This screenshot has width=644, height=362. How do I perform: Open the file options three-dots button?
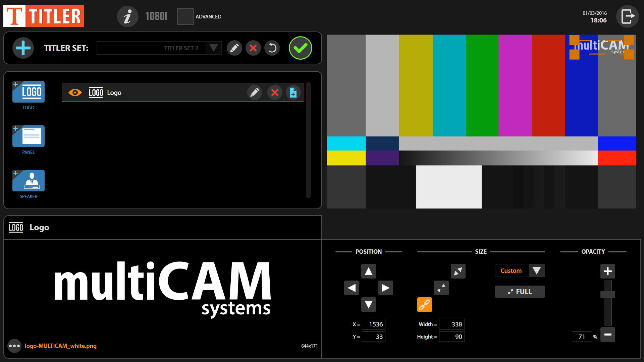(x=14, y=346)
